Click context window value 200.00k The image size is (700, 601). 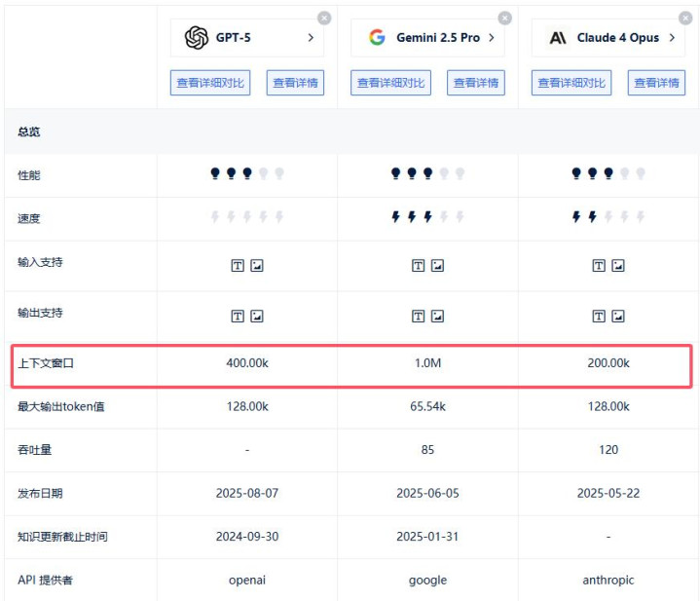[608, 363]
